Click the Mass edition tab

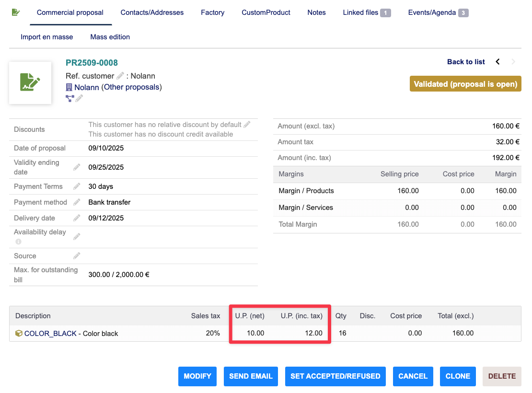click(110, 37)
